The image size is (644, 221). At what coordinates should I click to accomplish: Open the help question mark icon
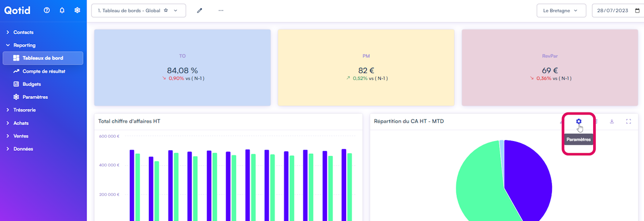(47, 10)
